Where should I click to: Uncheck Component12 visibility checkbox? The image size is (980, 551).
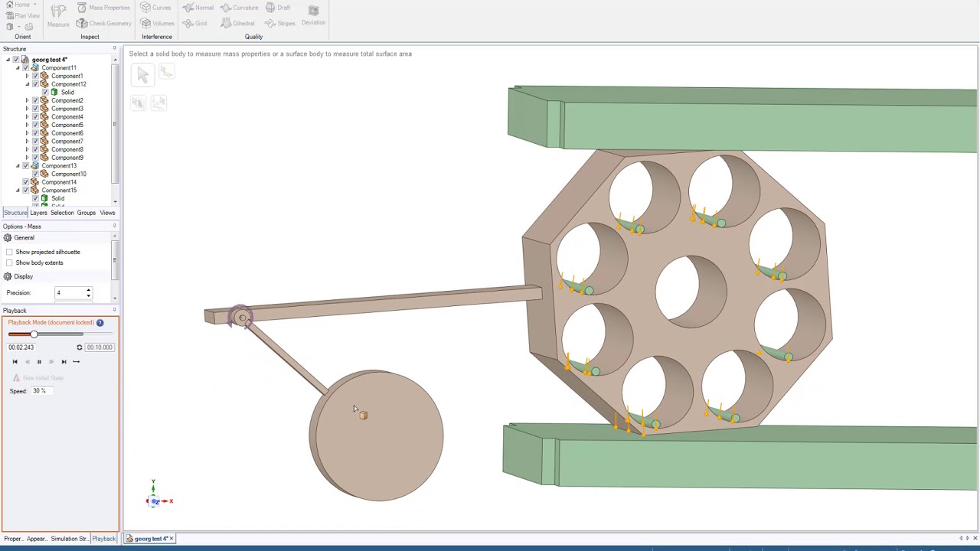click(x=35, y=84)
